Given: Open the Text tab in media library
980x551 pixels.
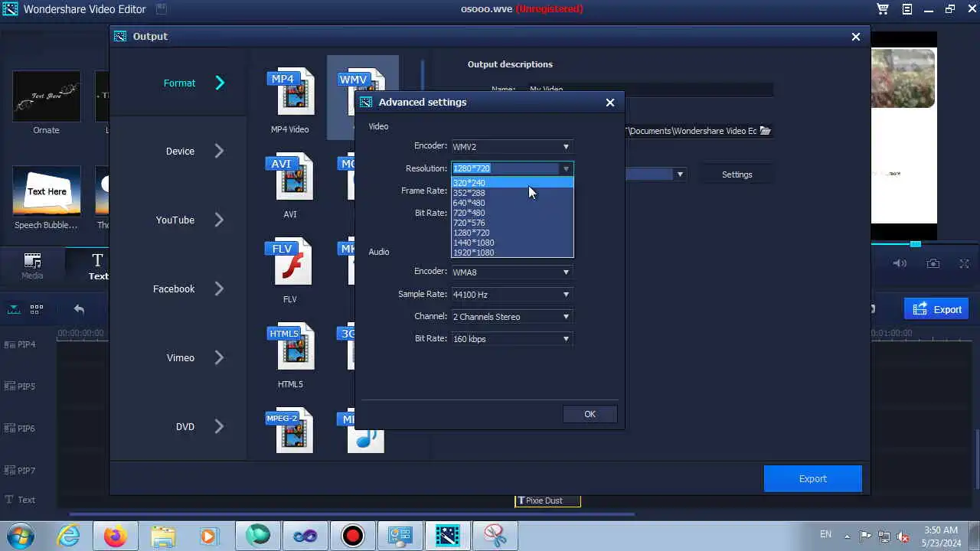Looking at the screenshot, I should pyautogui.click(x=97, y=266).
